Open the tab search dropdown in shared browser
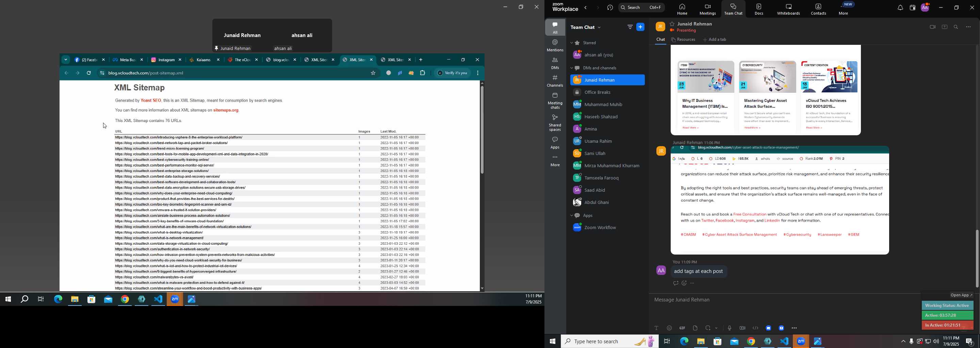Image resolution: width=980 pixels, height=348 pixels. (66, 60)
